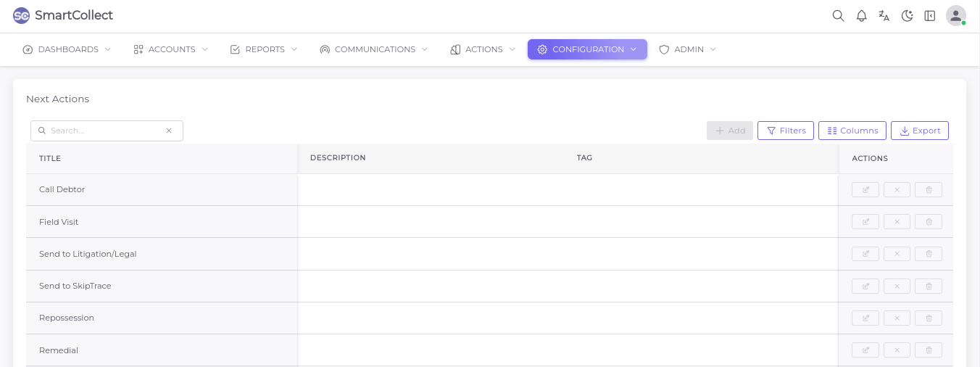The image size is (980, 367).
Task: Open the language translate icon
Action: point(884,16)
